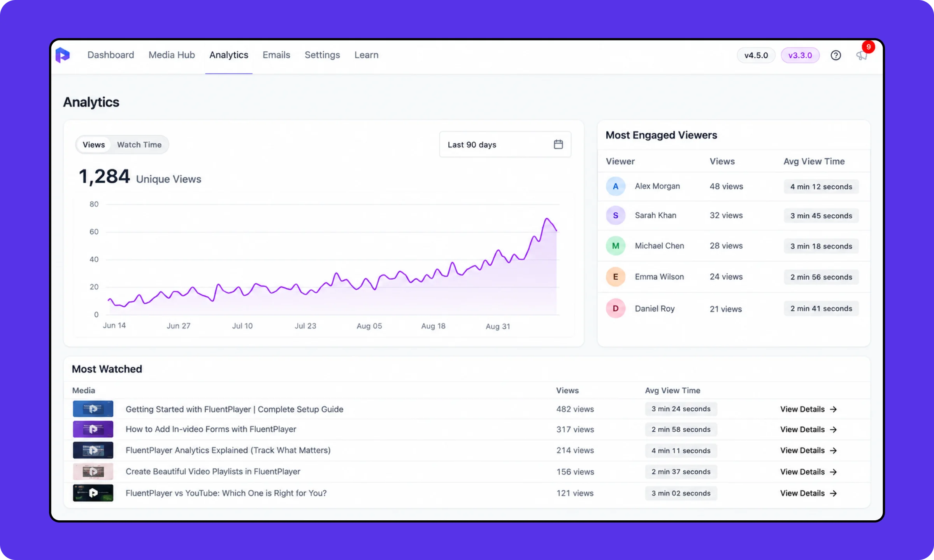Click title 'FluentPlayer vs YouTube: Which One is Right for You?'
The width and height of the screenshot is (934, 560).
tap(226, 493)
